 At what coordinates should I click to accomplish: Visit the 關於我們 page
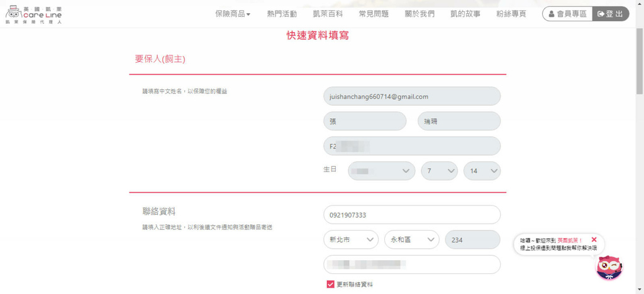419,14
